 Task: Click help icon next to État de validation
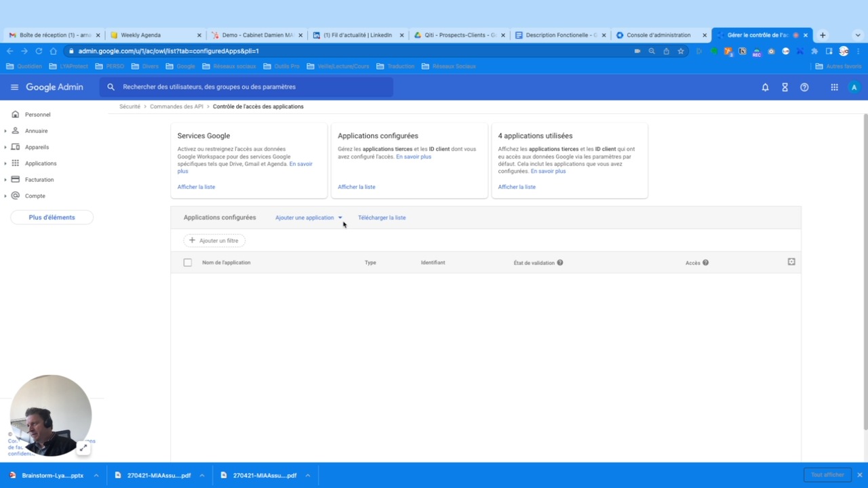[560, 263]
